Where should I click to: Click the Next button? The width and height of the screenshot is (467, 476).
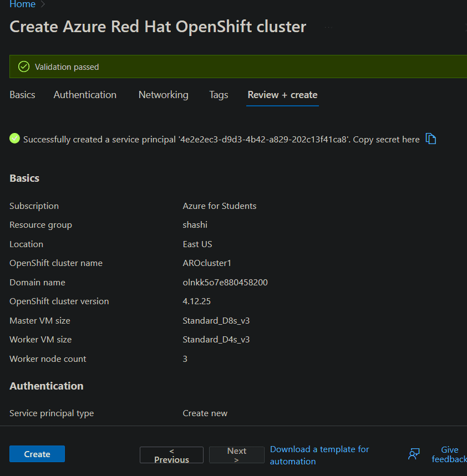(x=236, y=455)
